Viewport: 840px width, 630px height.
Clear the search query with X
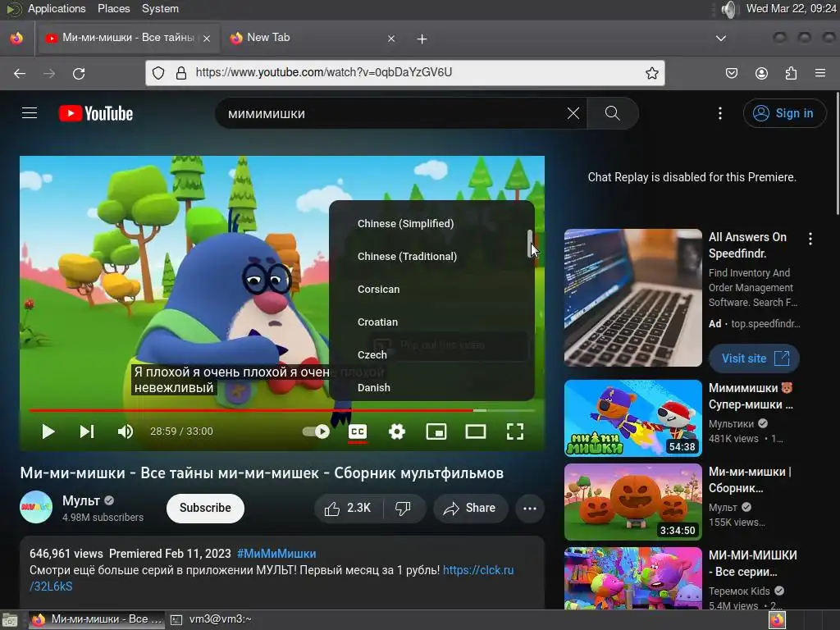573,113
